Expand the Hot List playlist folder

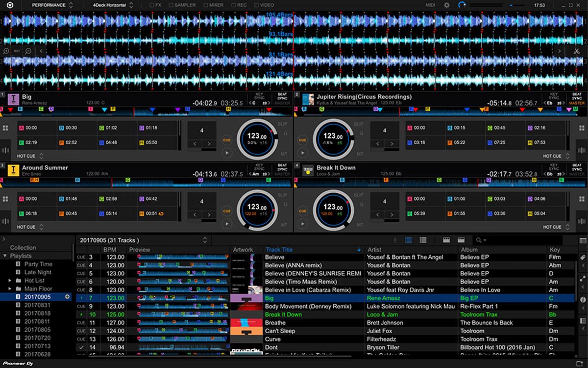tap(10, 281)
